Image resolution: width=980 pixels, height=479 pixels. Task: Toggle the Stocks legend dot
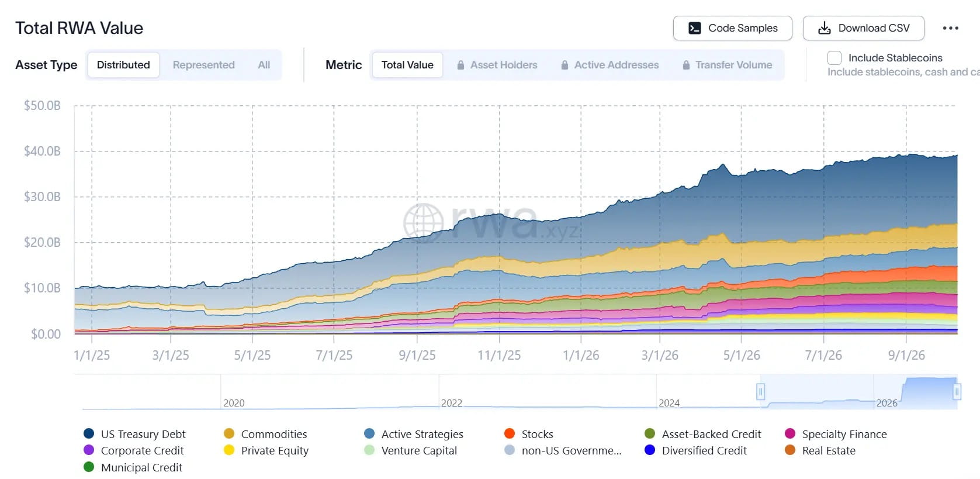[x=510, y=433]
